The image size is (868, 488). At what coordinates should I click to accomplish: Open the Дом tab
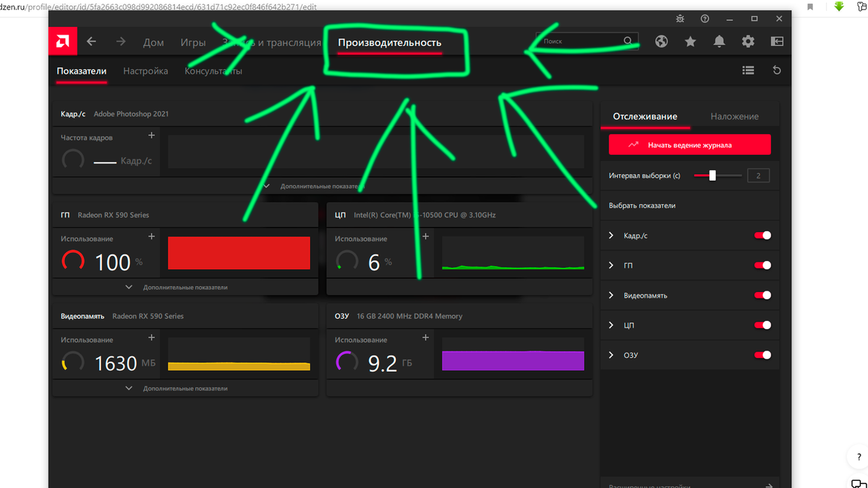tap(153, 43)
